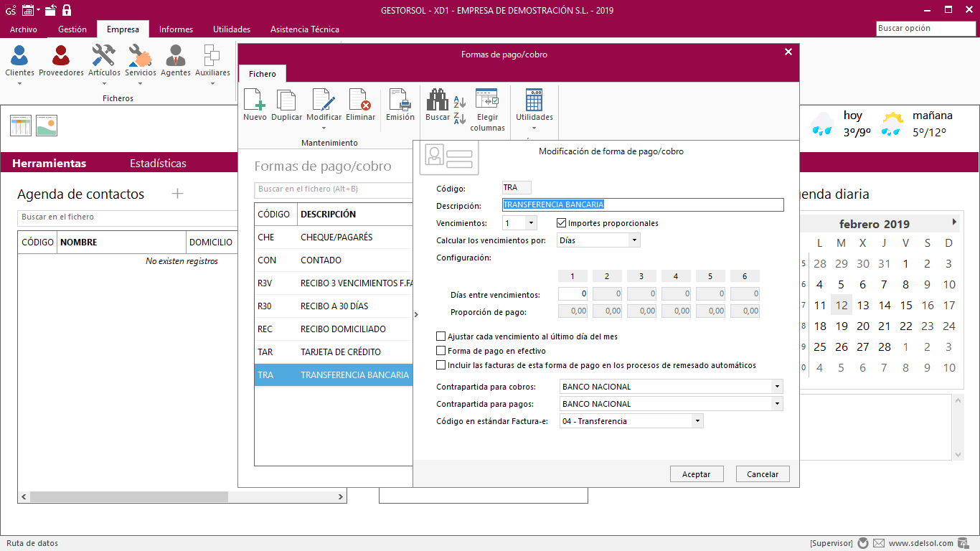Click the Duplicar record icon
This screenshot has height=551, width=980.
coord(286,105)
